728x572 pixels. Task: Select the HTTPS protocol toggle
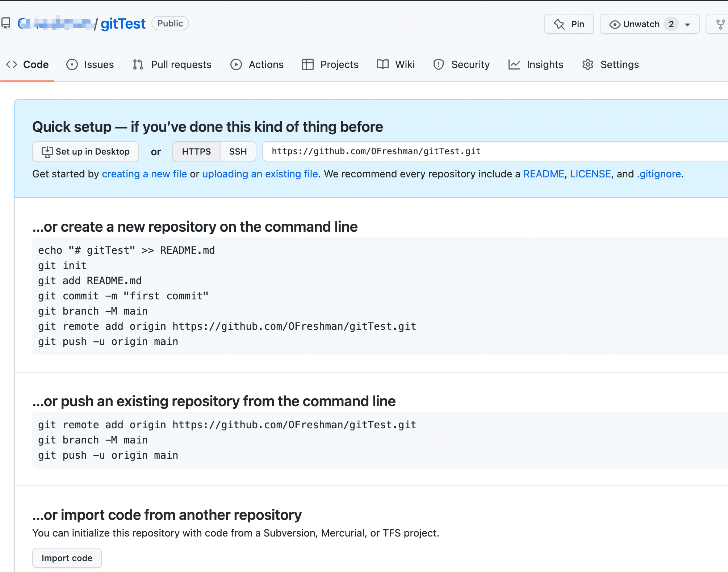point(196,151)
